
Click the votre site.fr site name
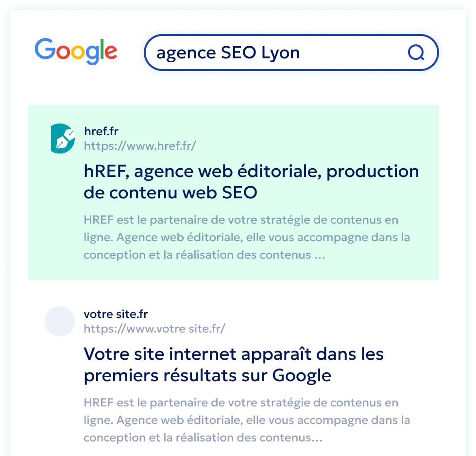click(x=116, y=314)
